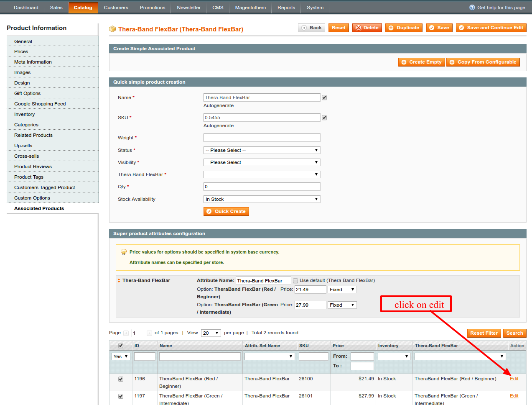Open the Reports menu
The width and height of the screenshot is (532, 405).
point(286,8)
